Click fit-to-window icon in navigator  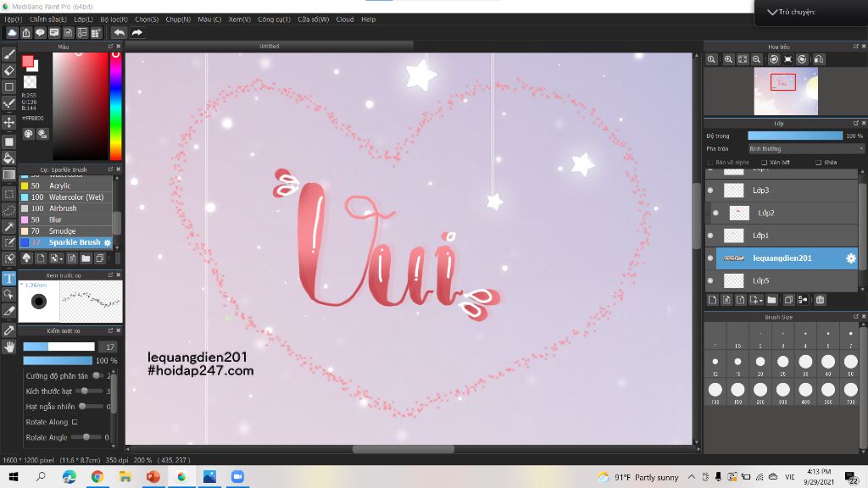(743, 59)
